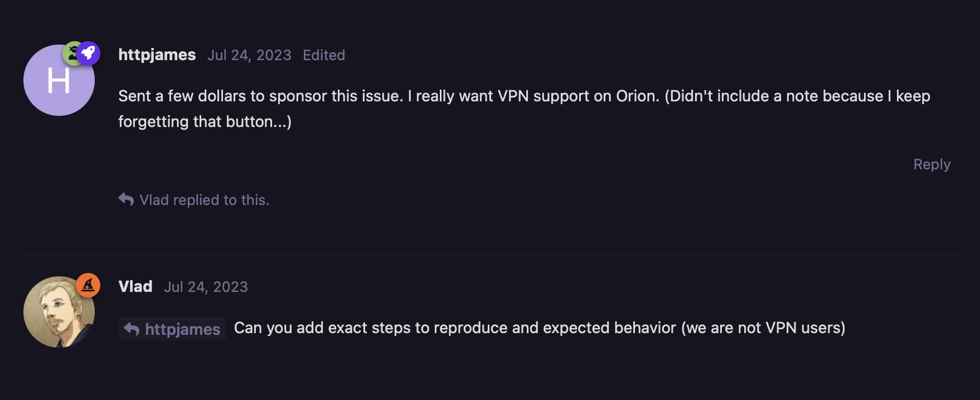Click the Jul 24, 2023 timestamp on Vlad's post
Viewport: 980px width, 400px height.
(x=206, y=287)
